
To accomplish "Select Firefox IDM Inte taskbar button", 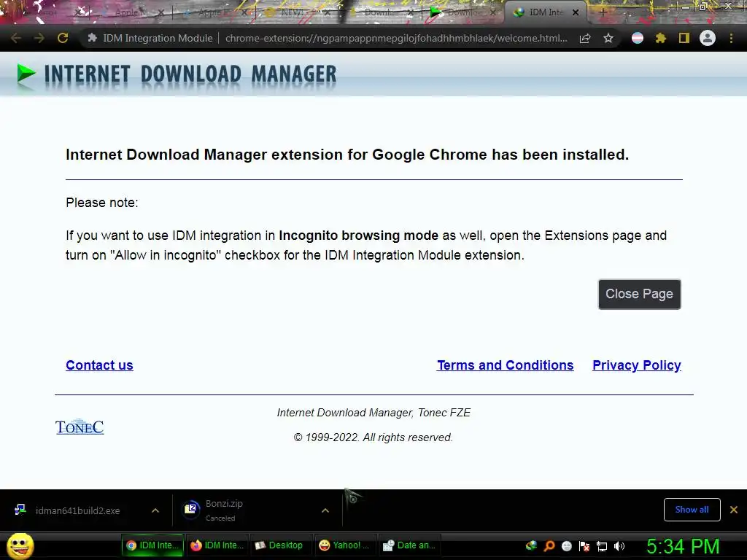I will 217,545.
